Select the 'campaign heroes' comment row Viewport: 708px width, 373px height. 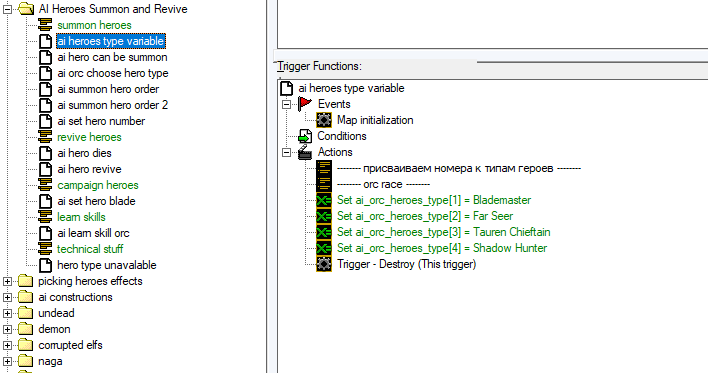coord(98,185)
